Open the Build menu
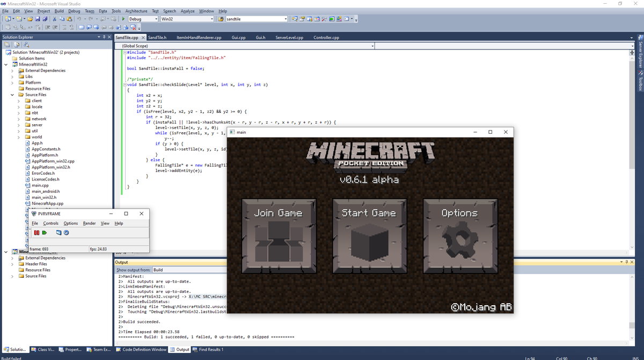Viewport: 644px width, 360px height. click(59, 11)
